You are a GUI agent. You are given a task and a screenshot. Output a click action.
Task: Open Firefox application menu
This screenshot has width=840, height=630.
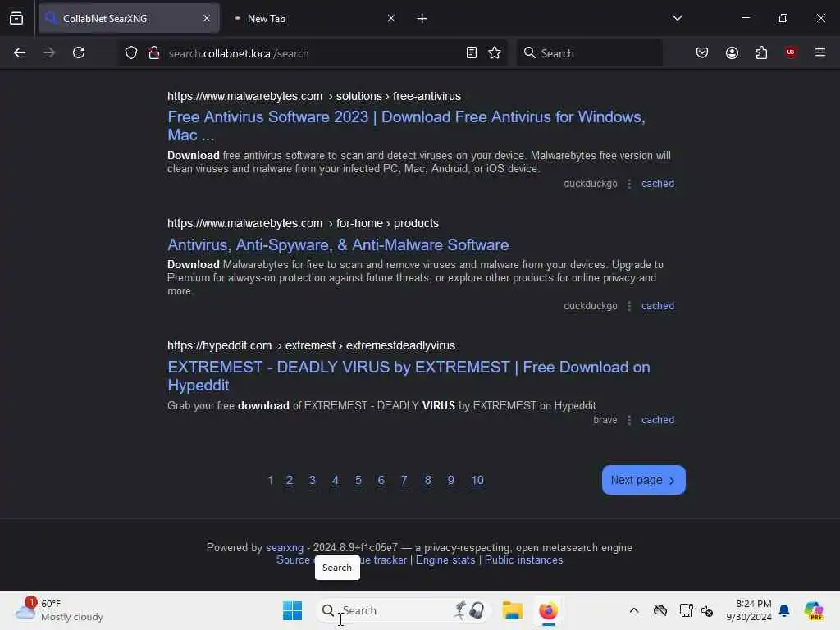(x=820, y=52)
